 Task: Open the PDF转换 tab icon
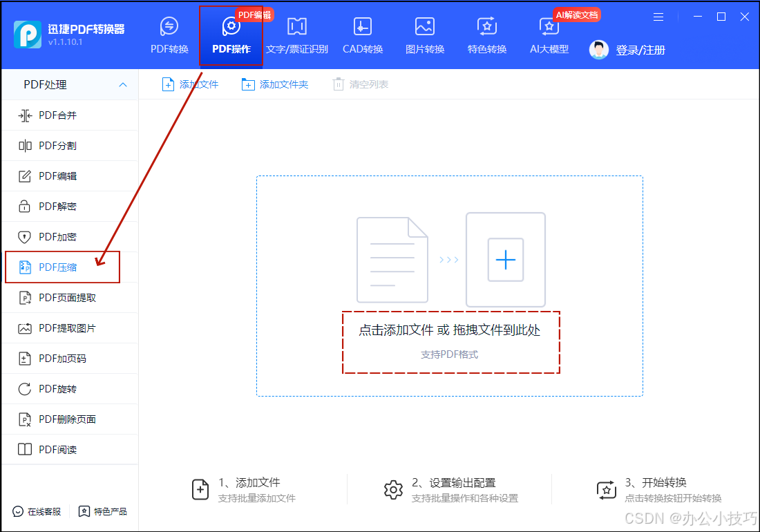[x=169, y=27]
